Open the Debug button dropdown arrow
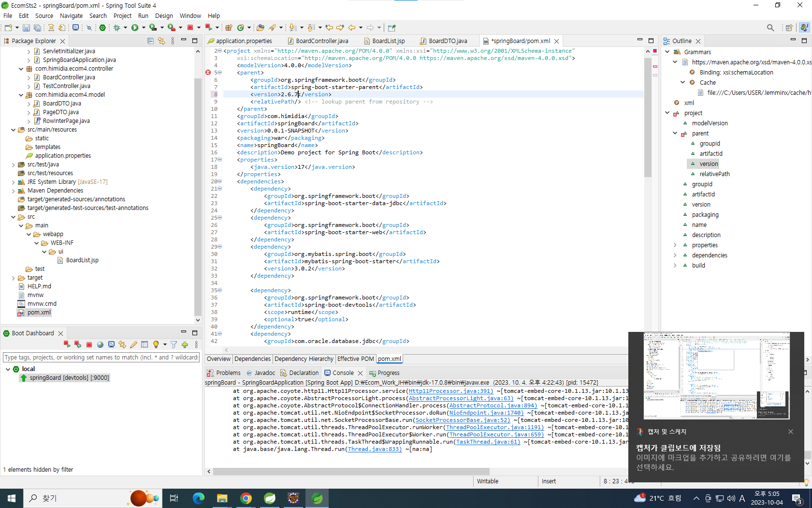812x508 pixels. [x=125, y=28]
